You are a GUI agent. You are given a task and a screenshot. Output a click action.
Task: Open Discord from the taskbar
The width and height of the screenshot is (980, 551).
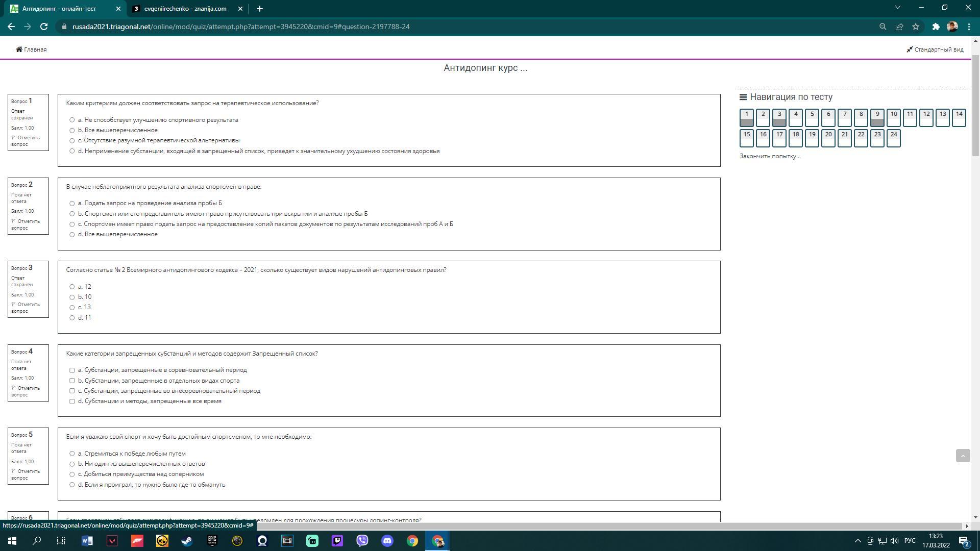[x=387, y=541]
